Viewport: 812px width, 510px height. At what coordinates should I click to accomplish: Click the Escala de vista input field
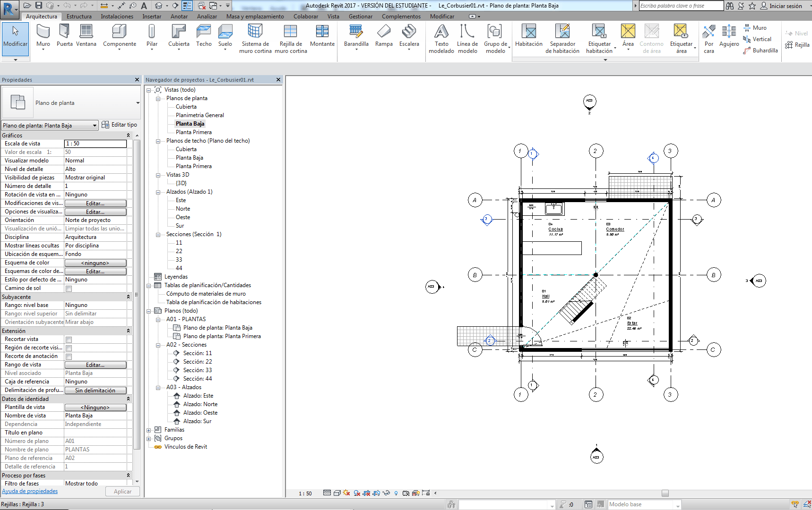95,144
